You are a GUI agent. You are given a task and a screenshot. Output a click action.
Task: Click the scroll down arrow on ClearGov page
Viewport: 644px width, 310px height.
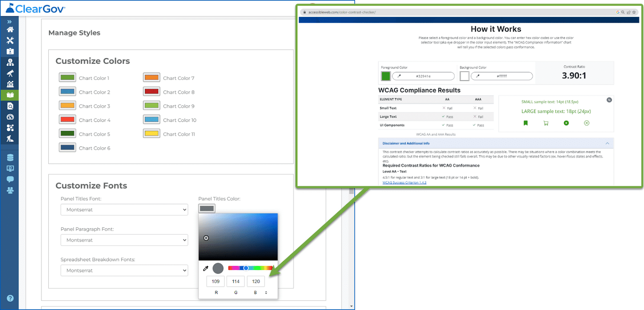351,306
